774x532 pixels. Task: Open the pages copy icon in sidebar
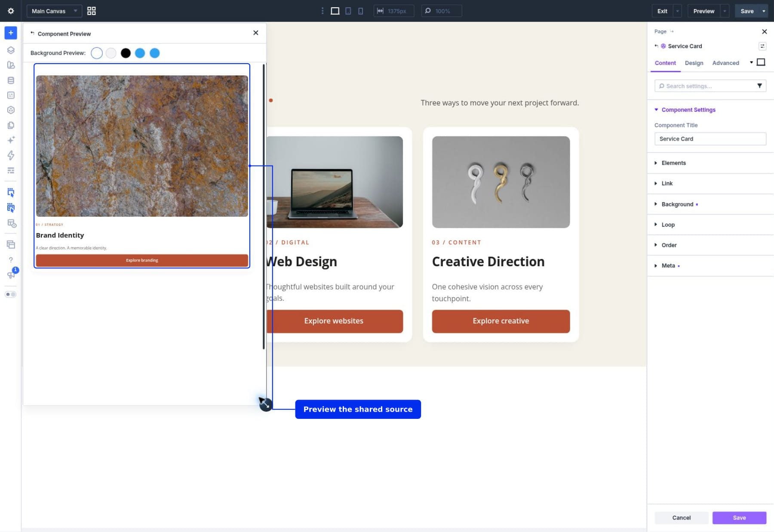coord(11,125)
